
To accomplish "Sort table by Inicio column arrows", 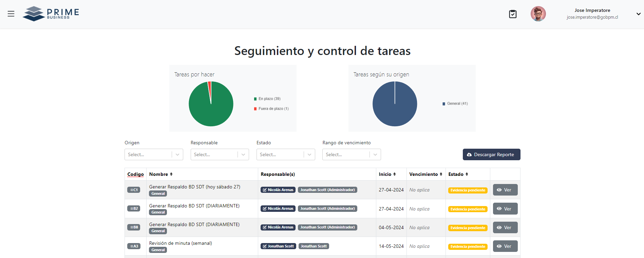I will [395, 174].
